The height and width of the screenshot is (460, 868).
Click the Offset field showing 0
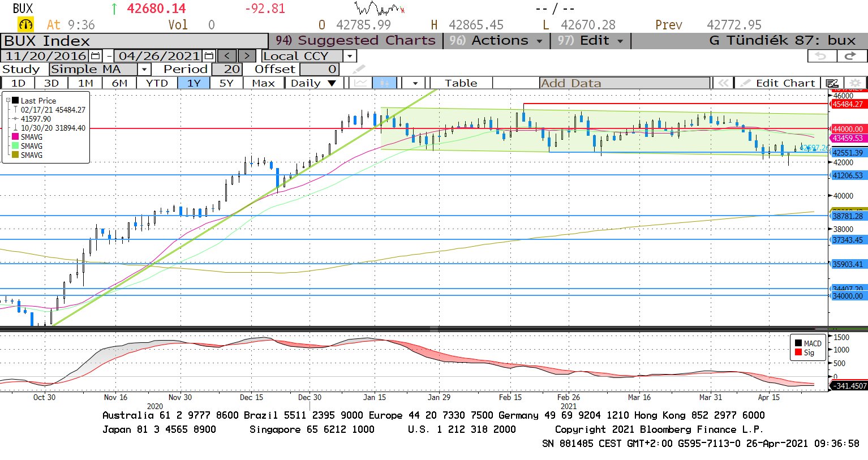(x=319, y=70)
